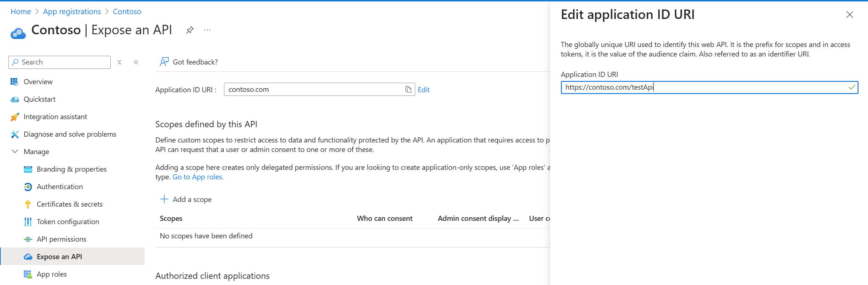Viewport: 868px width, 285px height.
Task: Copy the Application ID URI to clipboard
Action: [408, 89]
